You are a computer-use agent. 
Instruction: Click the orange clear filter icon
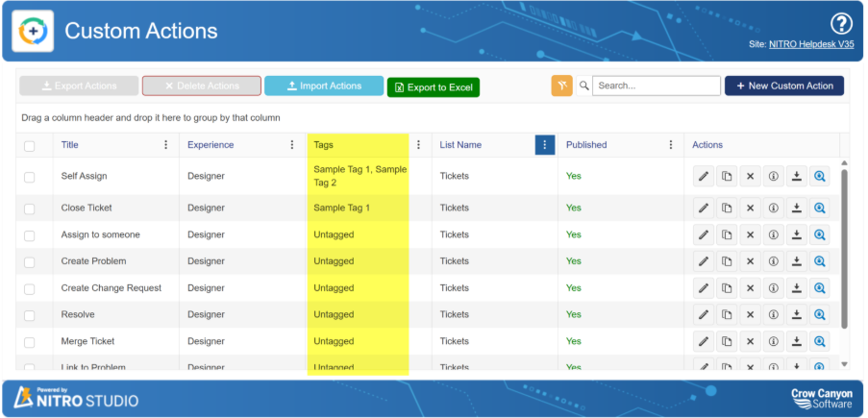[561, 86]
